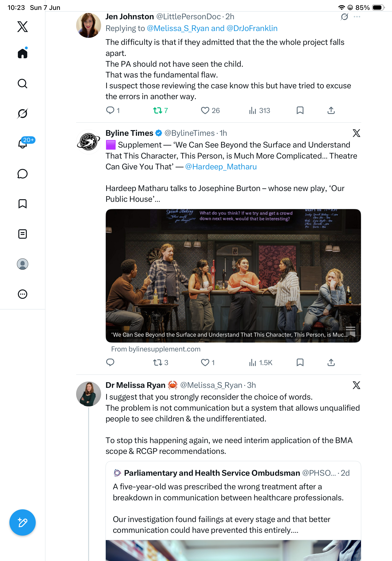Open Lists icon in sidebar
This screenshot has height=561, width=392.
point(23,234)
